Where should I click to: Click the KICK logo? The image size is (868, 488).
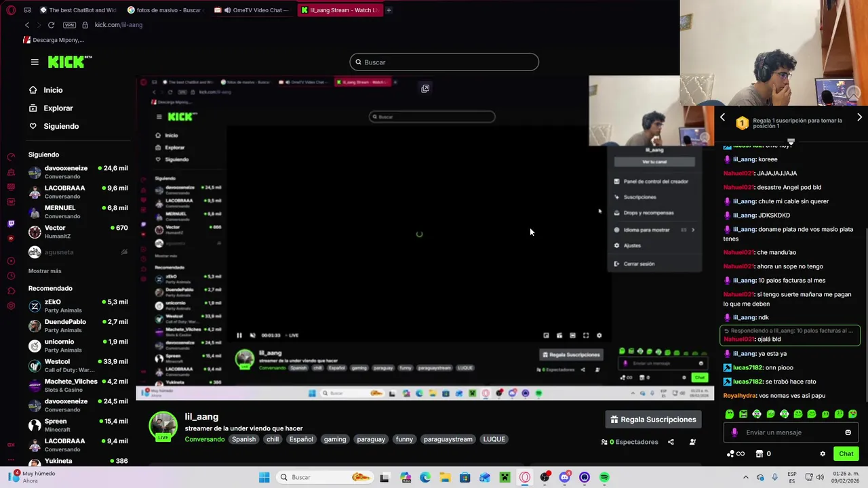pyautogui.click(x=70, y=62)
